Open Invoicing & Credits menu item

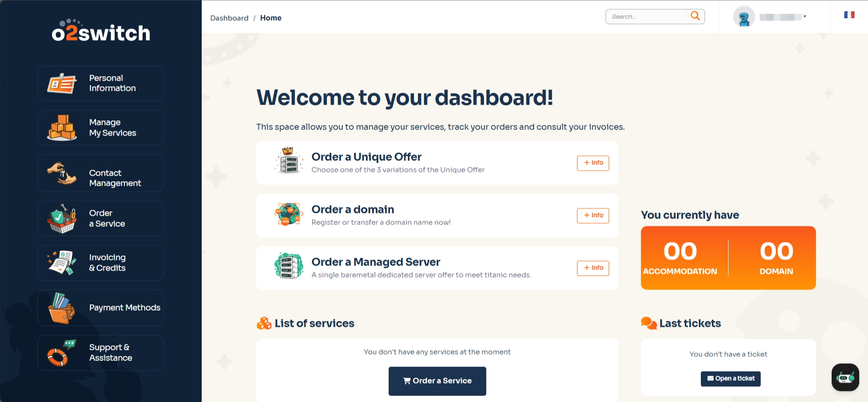[100, 263]
